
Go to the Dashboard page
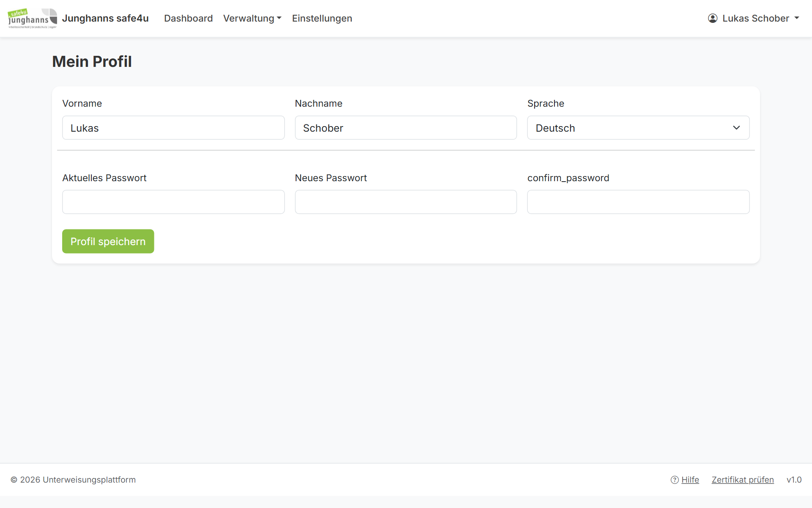(x=188, y=18)
